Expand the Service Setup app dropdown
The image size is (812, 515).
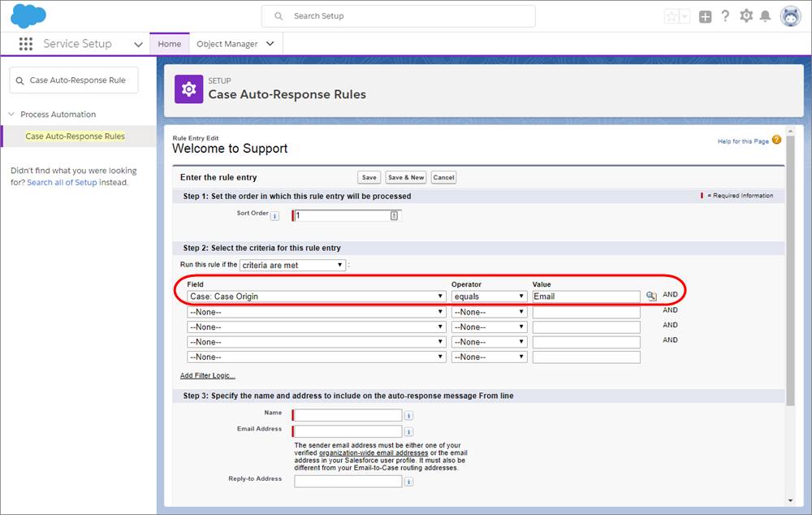click(x=138, y=45)
